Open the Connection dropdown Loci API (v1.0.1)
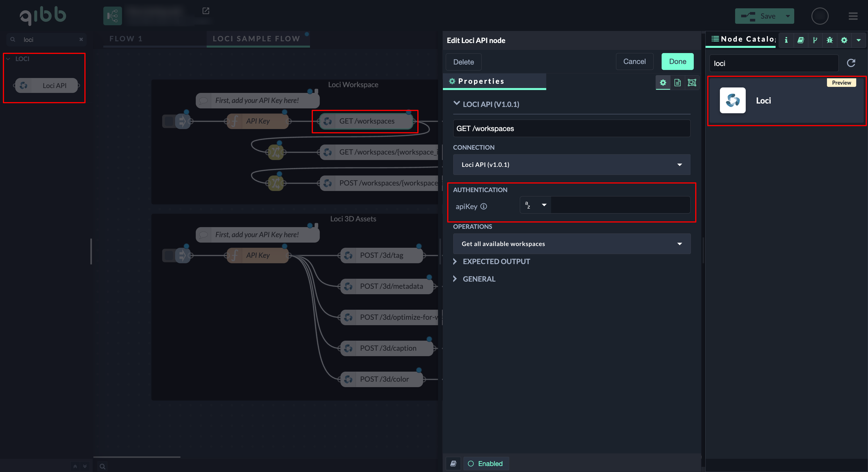This screenshot has height=472, width=868. [x=571, y=165]
